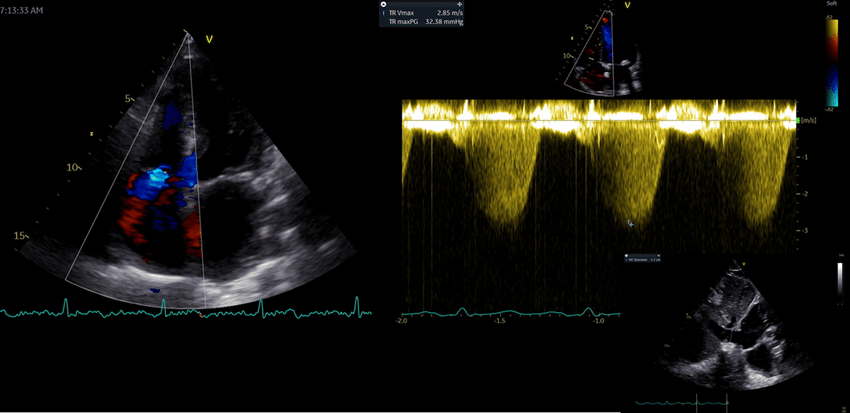Click the move handle on the TR measurement box
850x413 pixels.
point(459,5)
